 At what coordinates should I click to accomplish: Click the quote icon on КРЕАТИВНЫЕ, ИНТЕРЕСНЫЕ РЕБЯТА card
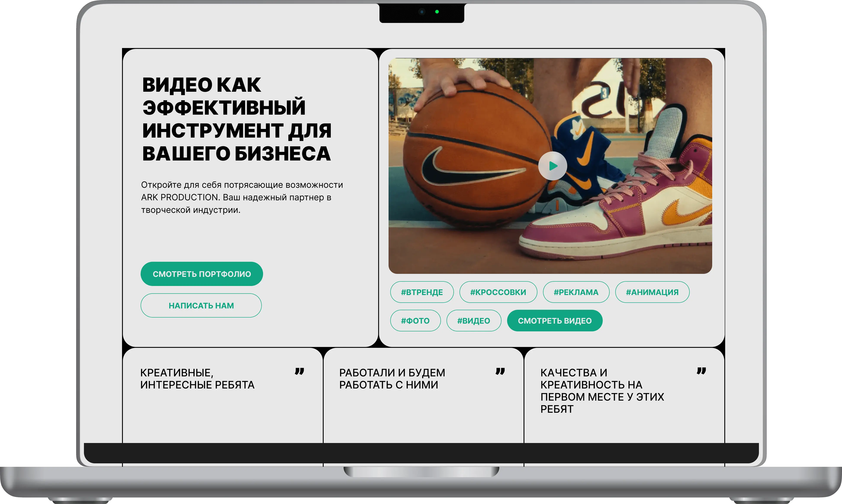[x=299, y=371]
